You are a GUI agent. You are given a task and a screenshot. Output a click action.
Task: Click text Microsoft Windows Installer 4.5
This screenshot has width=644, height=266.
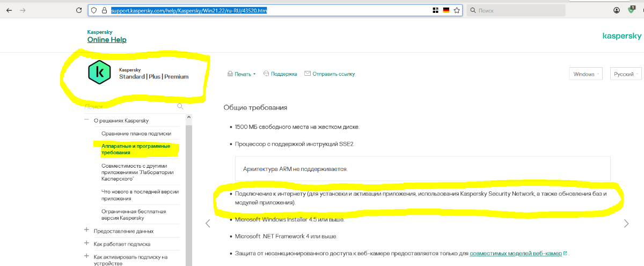coord(290,219)
